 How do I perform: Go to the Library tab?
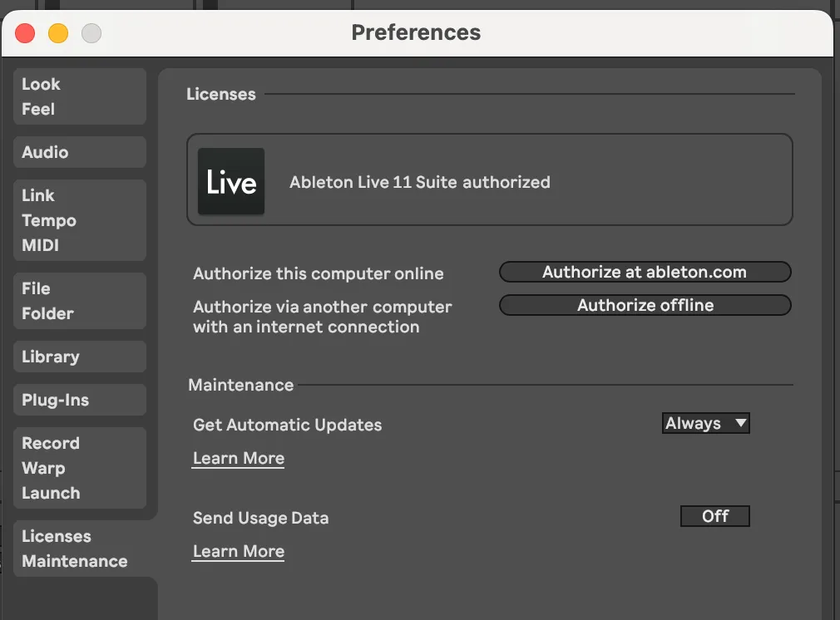(80, 357)
